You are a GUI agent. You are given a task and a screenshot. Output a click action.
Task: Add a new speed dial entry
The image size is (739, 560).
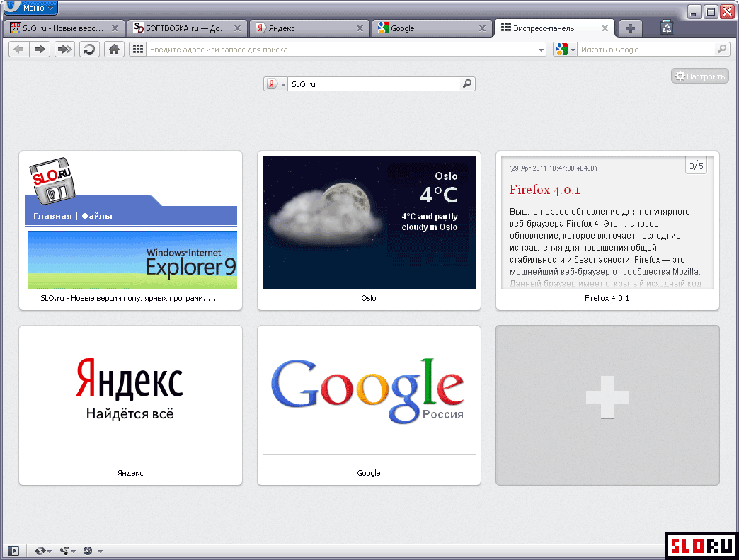607,406
